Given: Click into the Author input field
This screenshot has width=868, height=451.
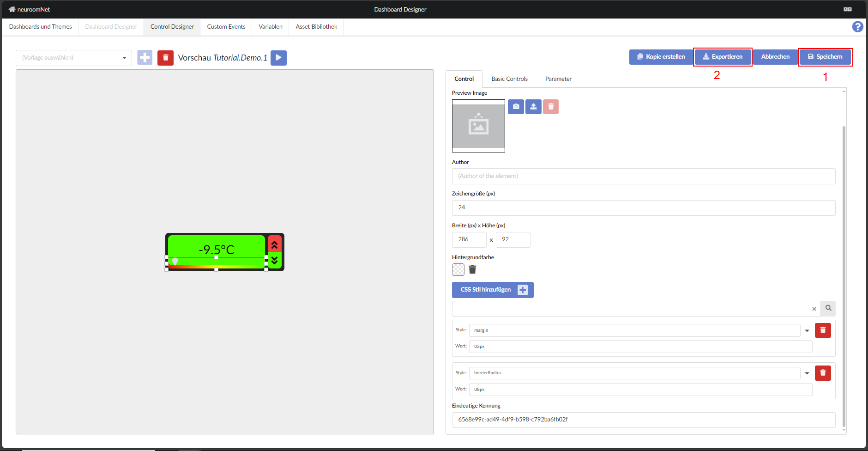Looking at the screenshot, I should point(643,176).
